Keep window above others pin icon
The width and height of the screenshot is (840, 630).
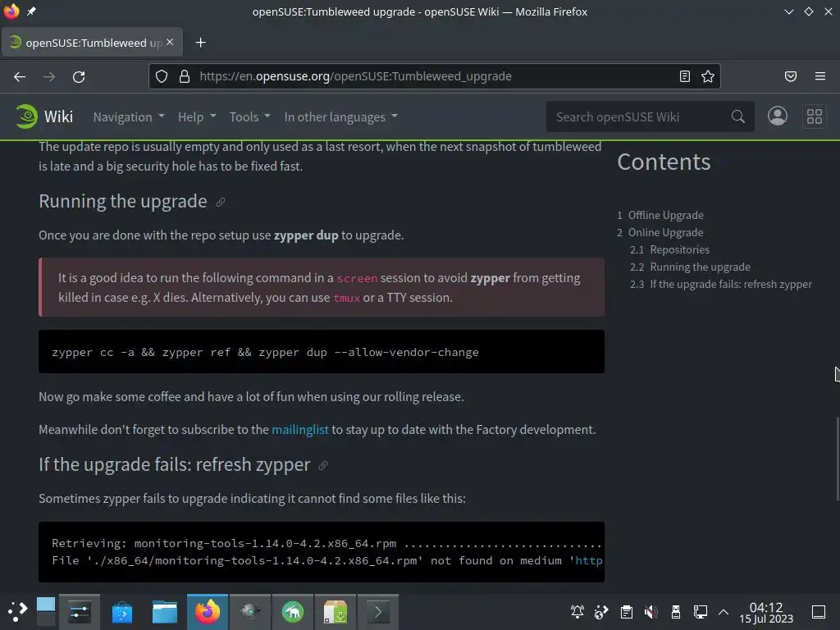click(x=31, y=11)
